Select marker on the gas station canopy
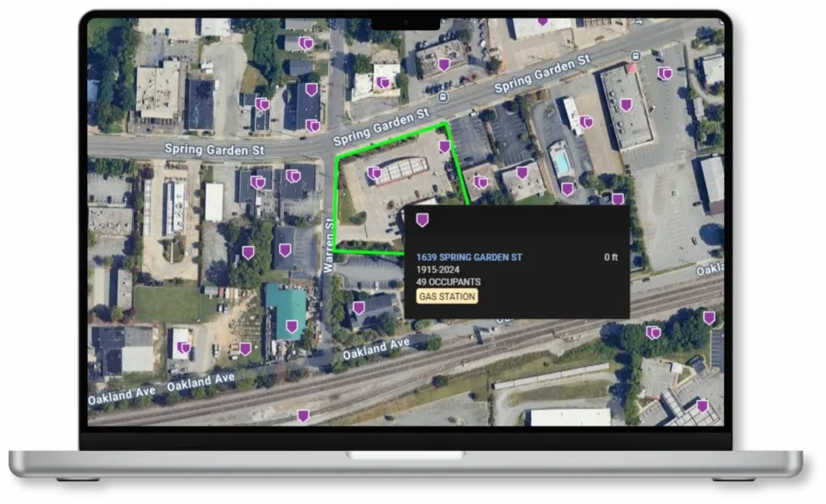This screenshot has height=504, width=826. click(x=374, y=173)
